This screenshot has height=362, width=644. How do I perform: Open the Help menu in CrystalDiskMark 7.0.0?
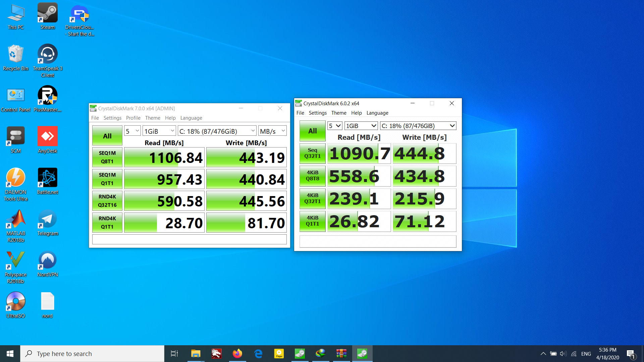tap(170, 118)
